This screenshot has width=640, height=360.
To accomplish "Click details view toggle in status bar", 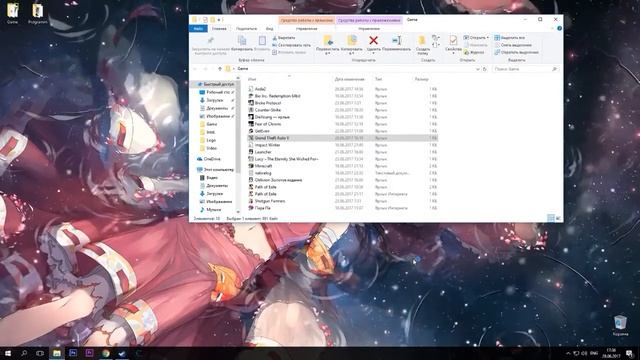I will click(551, 218).
